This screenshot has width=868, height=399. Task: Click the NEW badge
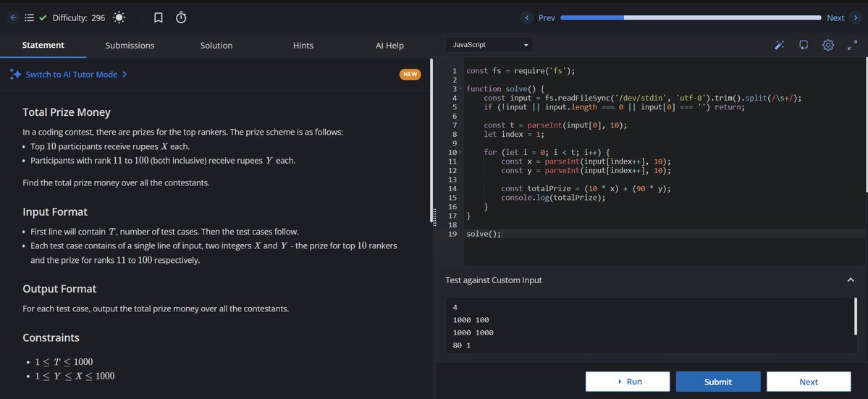pos(410,74)
